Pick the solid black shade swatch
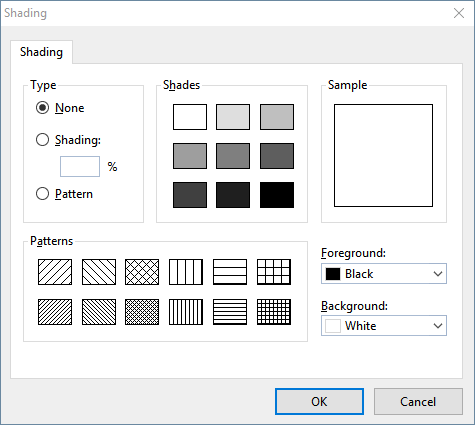Viewport: 475px width, 425px height. [277, 195]
